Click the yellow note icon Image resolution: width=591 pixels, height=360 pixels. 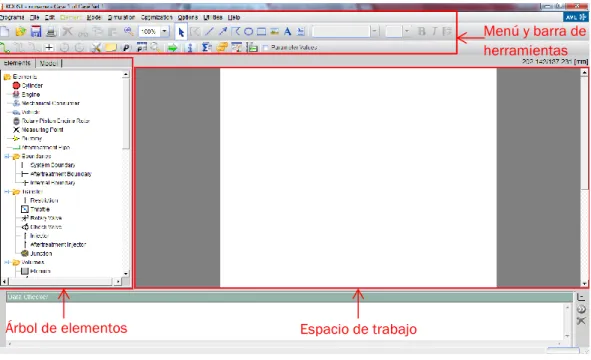point(110,47)
